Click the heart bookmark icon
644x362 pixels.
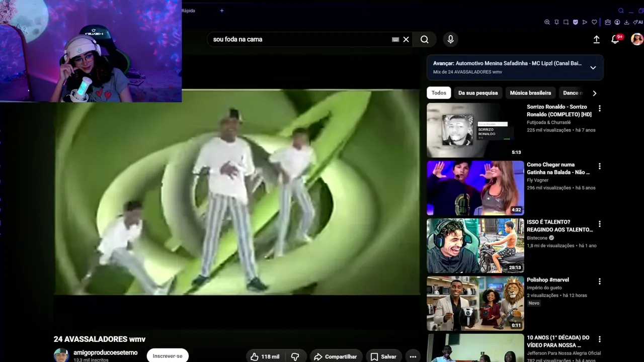(594, 22)
